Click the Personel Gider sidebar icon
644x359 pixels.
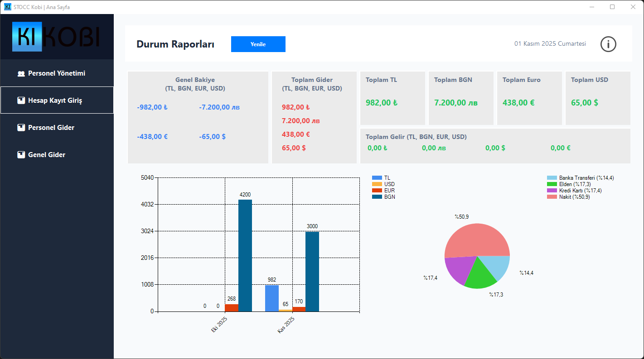coord(21,128)
